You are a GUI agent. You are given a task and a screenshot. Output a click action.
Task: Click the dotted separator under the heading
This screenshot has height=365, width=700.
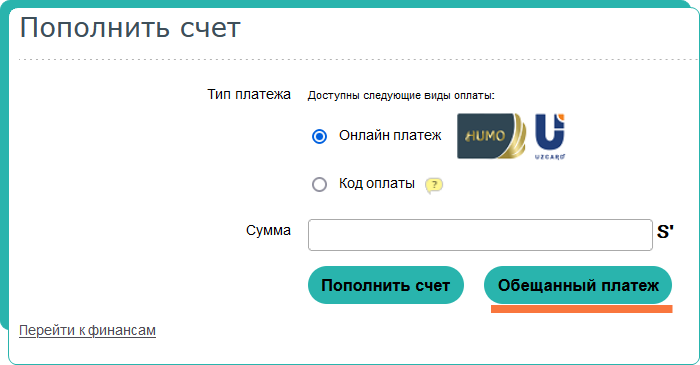pyautogui.click(x=359, y=59)
